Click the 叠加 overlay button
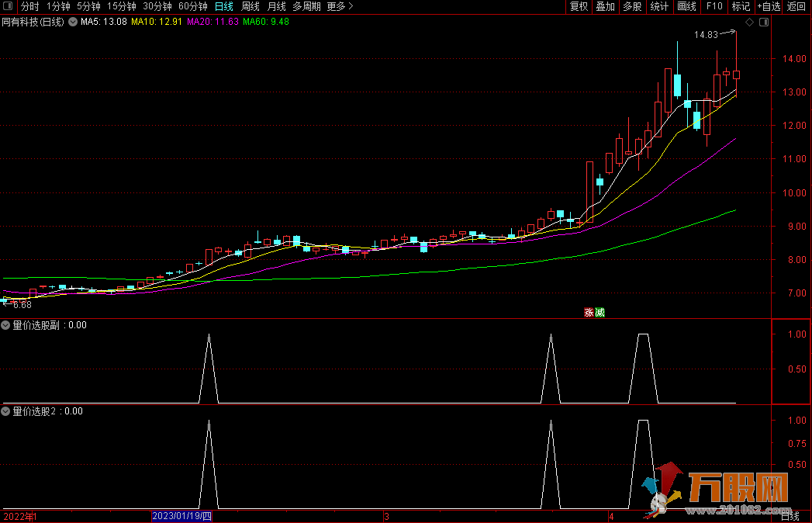 (605, 6)
